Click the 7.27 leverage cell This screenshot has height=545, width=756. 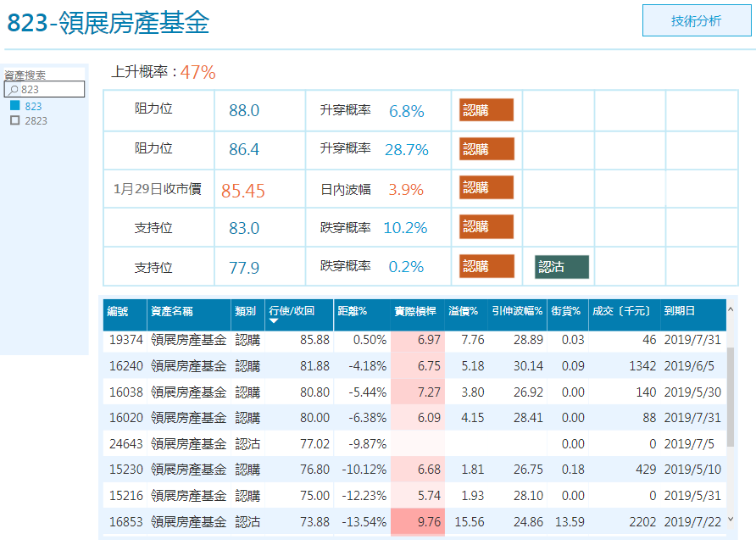point(418,392)
